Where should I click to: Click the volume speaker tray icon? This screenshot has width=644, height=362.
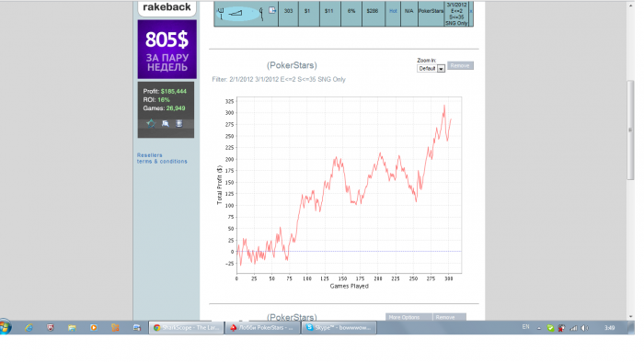[x=585, y=328]
